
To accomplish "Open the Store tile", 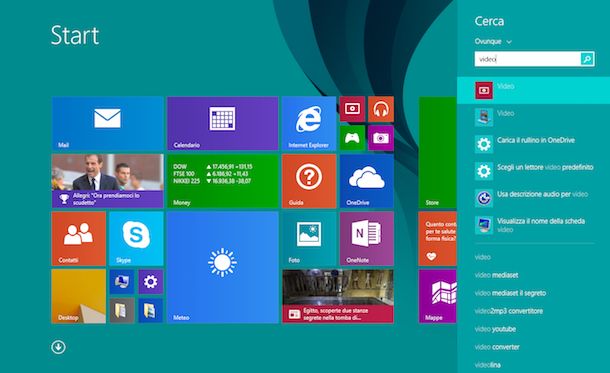I will 438,152.
